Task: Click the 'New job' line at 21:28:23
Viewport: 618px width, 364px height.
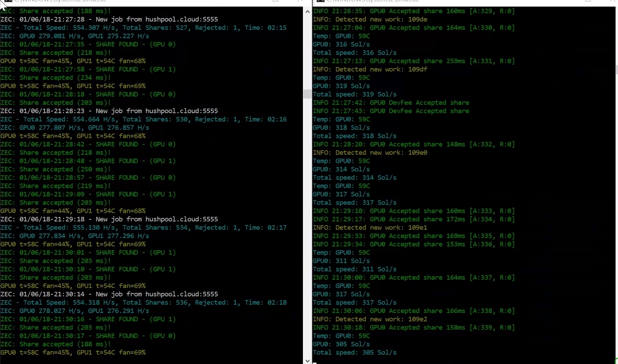Action: 109,111
